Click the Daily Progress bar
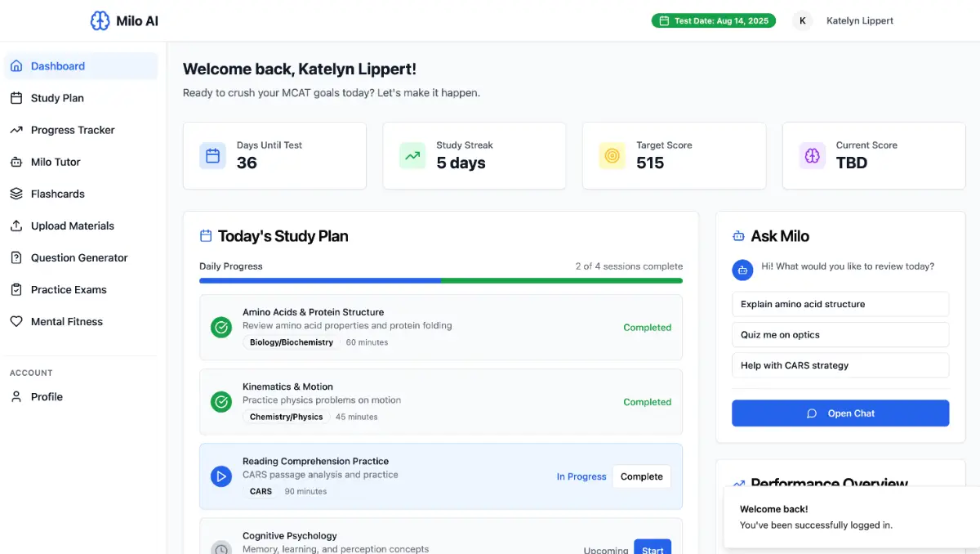Image resolution: width=980 pixels, height=554 pixels. pyautogui.click(x=441, y=280)
